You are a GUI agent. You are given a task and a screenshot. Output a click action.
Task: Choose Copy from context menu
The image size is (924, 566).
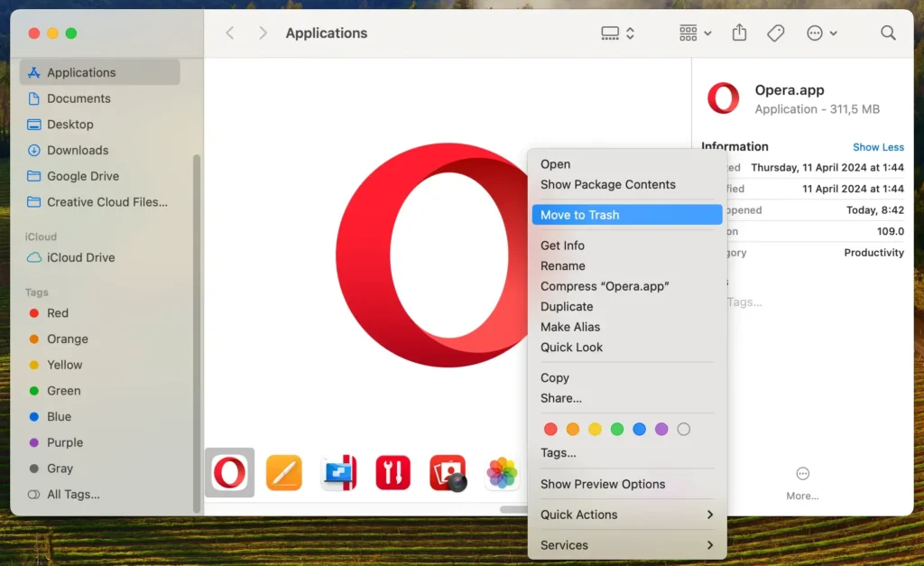click(627, 378)
